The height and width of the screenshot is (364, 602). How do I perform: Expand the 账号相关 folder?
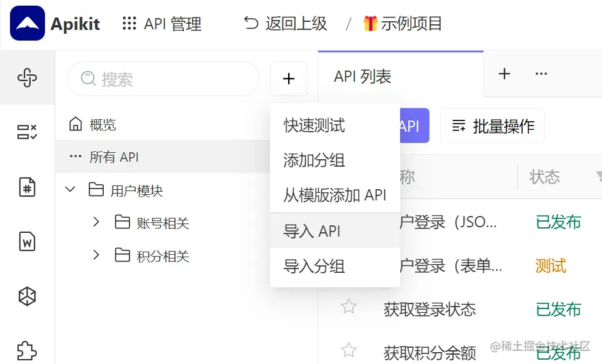pos(95,221)
